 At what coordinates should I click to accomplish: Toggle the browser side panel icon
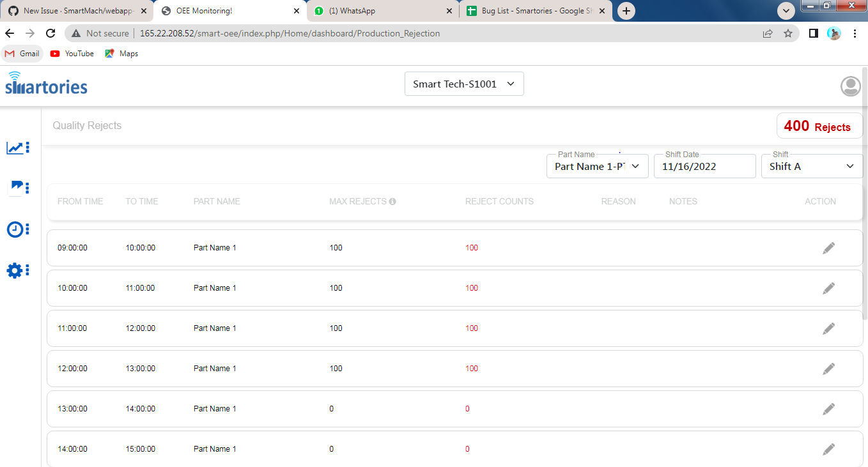click(x=813, y=33)
